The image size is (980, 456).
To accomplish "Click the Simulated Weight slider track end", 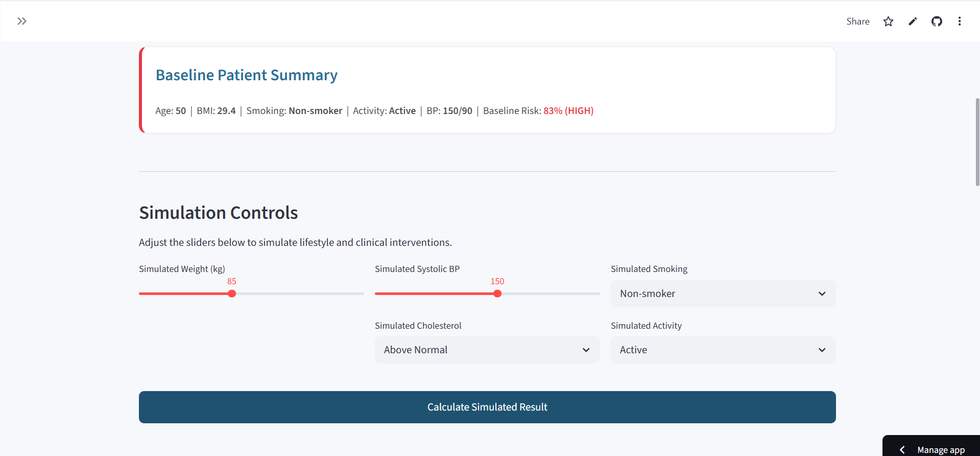I will tap(362, 293).
